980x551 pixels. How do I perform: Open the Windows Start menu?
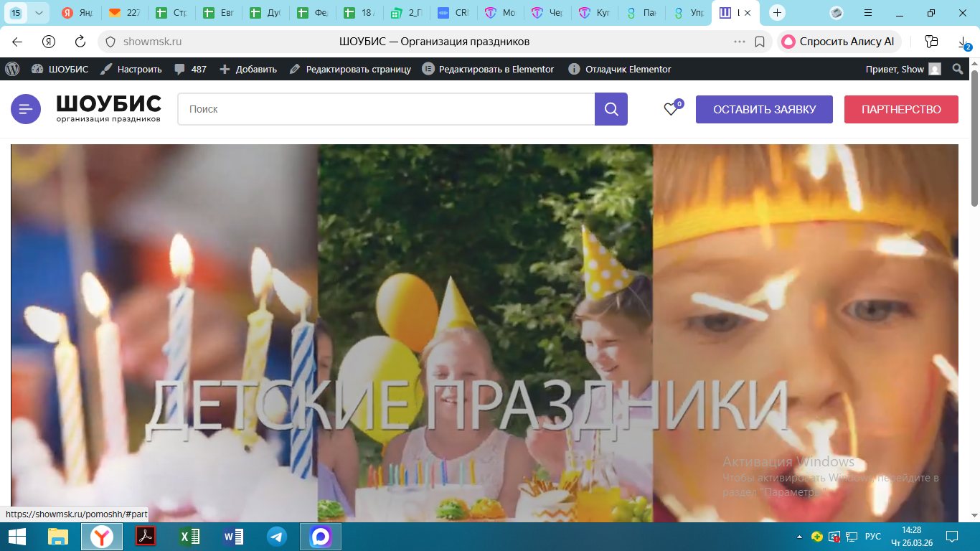click(17, 537)
